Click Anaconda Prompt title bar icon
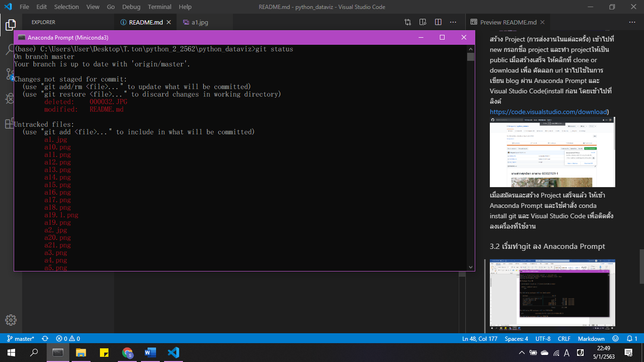Viewport: 644px width, 362px height. click(21, 37)
